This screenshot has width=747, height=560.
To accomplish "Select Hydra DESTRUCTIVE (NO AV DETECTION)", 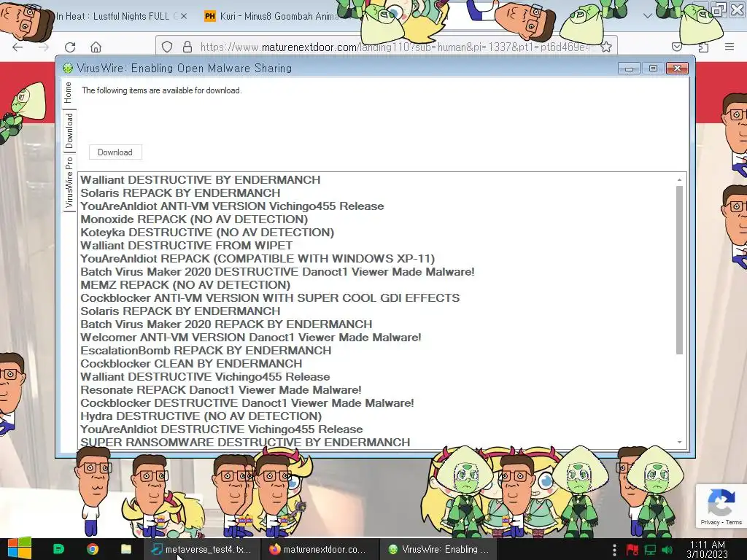I will click(201, 416).
